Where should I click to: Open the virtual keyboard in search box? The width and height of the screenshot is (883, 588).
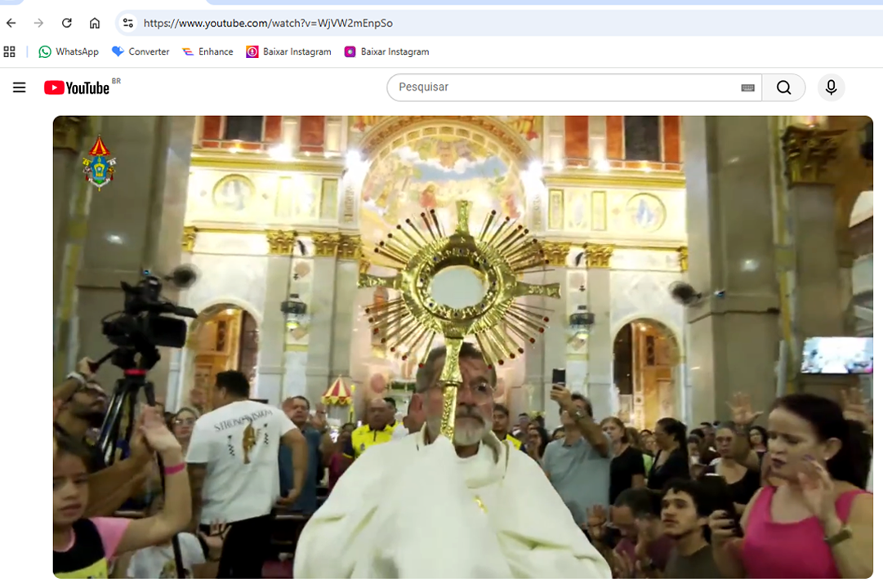[747, 88]
